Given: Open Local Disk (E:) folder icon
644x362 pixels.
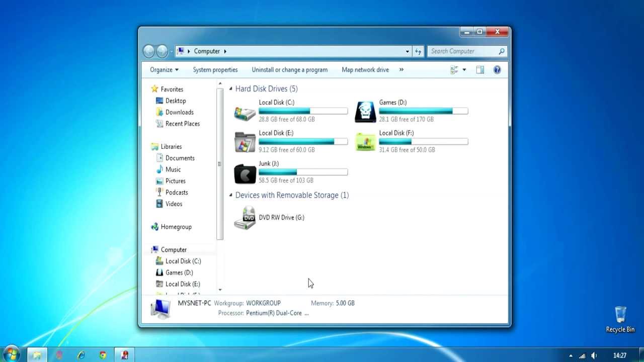Looking at the screenshot, I should click(x=245, y=142).
